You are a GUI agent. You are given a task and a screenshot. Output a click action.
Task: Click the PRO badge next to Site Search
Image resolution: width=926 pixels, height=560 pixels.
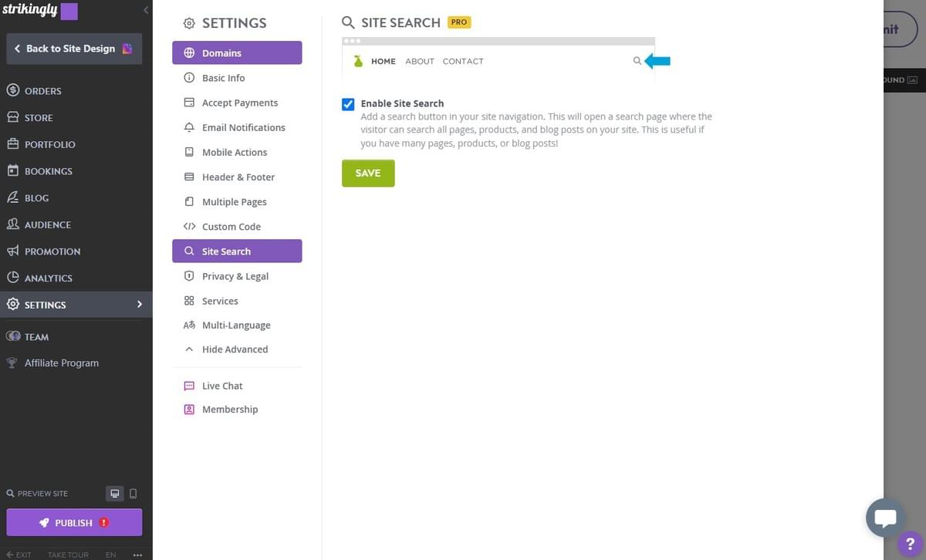pos(459,22)
